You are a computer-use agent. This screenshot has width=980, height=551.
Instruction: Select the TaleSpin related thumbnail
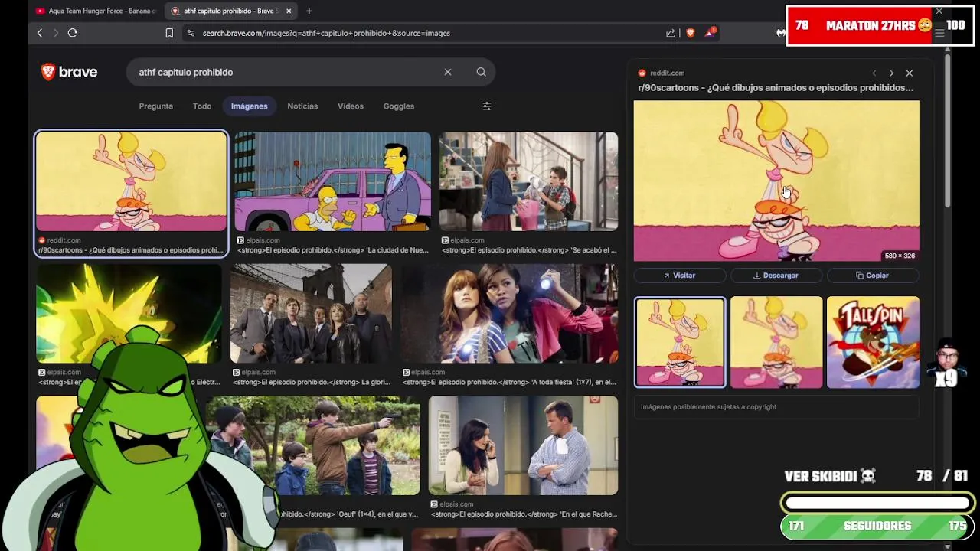tap(873, 342)
